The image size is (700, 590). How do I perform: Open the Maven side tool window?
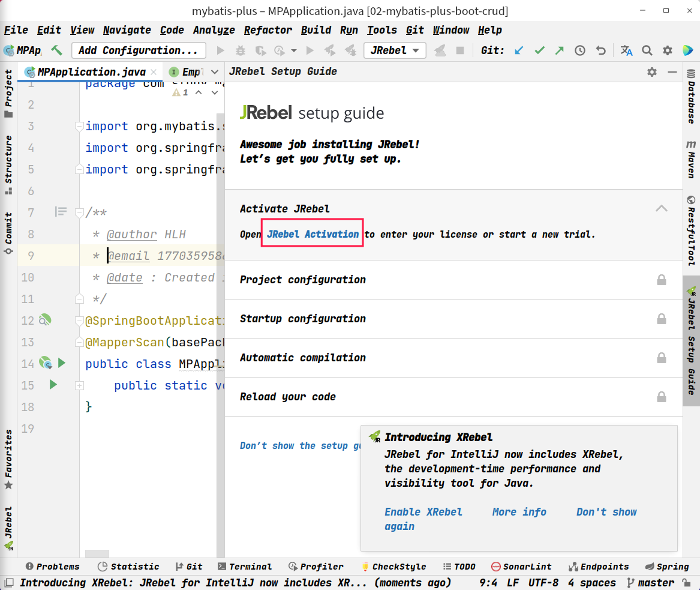click(691, 160)
